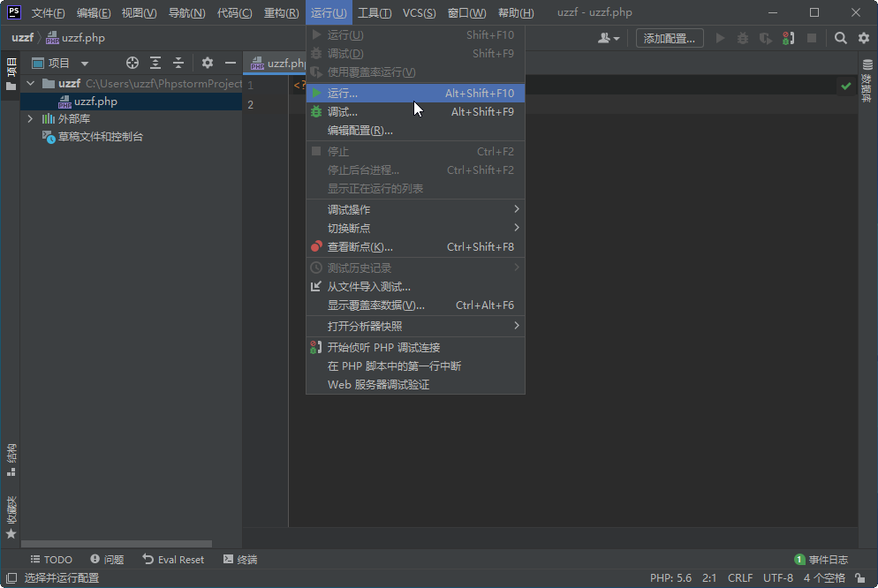Toggle read-only lock icon in status bar

click(x=860, y=578)
